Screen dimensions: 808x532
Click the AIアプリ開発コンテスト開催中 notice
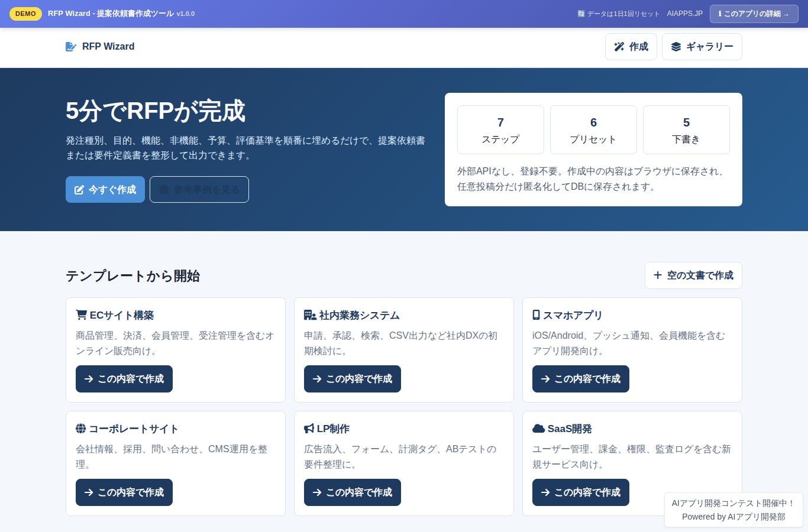pos(733,504)
